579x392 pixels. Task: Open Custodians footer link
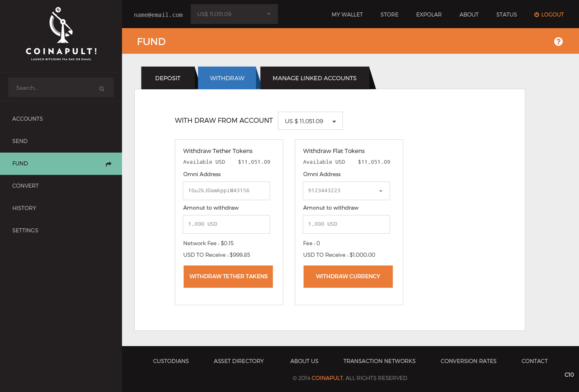click(171, 361)
